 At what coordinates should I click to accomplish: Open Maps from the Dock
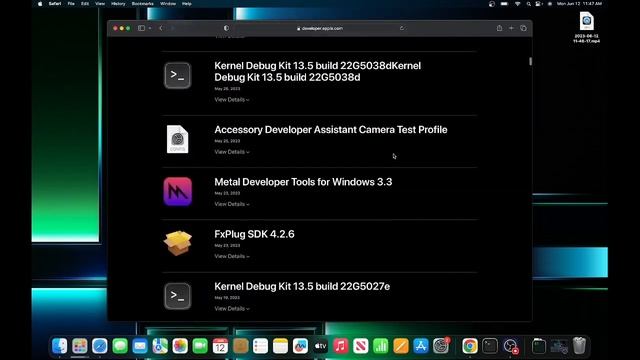coord(160,346)
